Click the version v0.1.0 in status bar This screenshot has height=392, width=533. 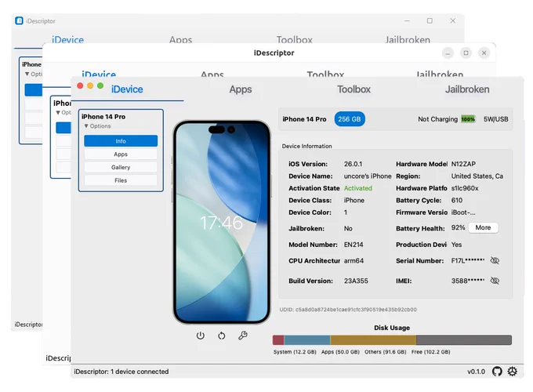coord(476,372)
